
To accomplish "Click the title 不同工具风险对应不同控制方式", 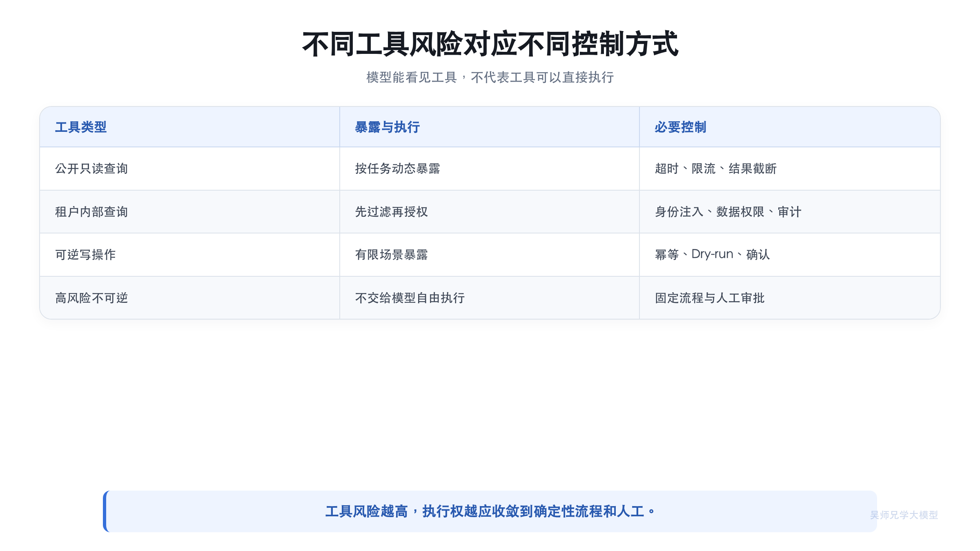I will [x=490, y=44].
